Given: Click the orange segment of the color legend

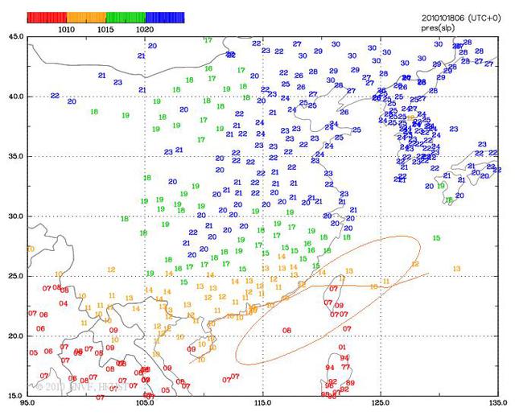Looking at the screenshot, I should pyautogui.click(x=85, y=17).
